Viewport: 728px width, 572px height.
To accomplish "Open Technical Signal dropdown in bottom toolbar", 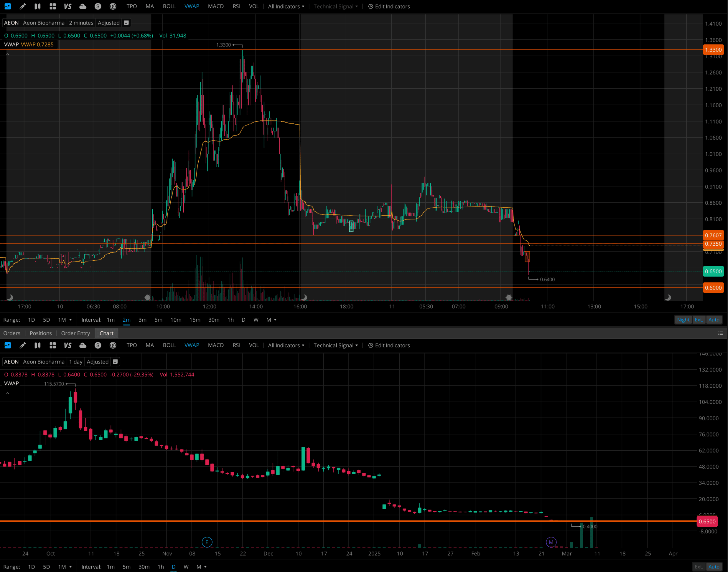I will click(335, 345).
